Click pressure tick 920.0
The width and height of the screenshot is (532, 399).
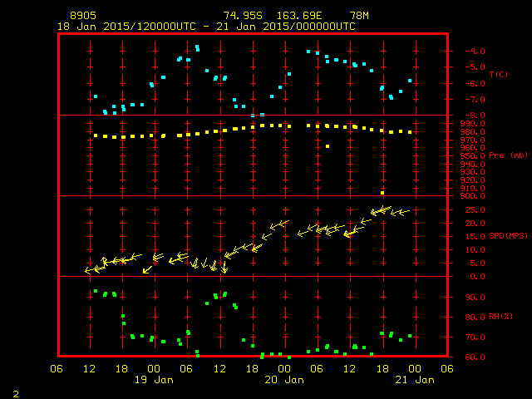(x=473, y=180)
